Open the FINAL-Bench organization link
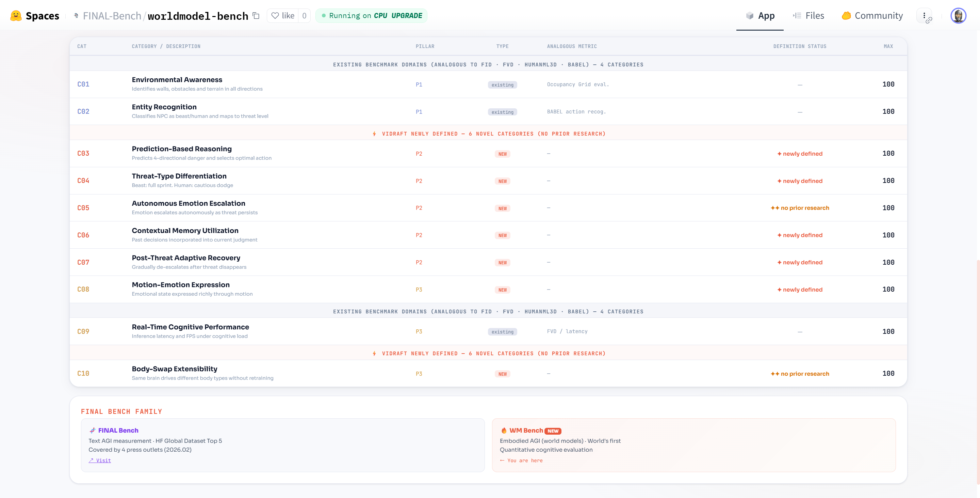 coord(112,16)
